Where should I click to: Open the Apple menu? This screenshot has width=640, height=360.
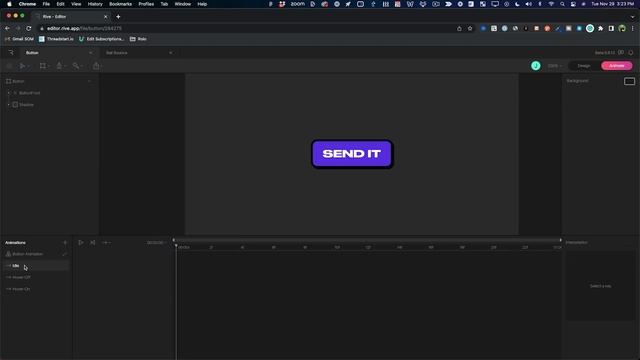click(x=9, y=4)
